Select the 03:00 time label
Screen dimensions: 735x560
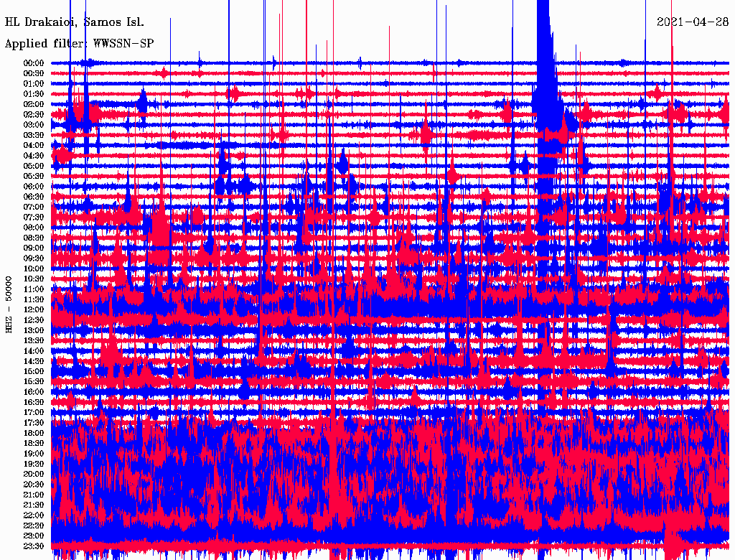(x=34, y=125)
